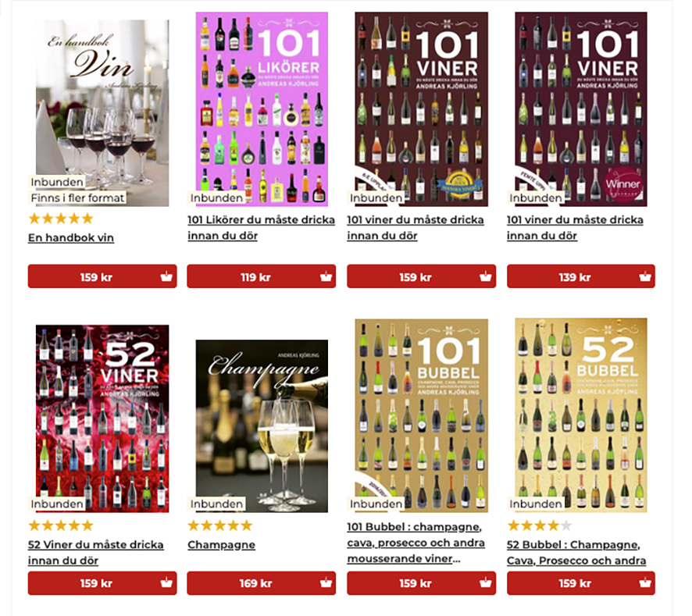Screen dimensions: 692x616
Task: Click basket icon on 52 Viner button
Action: [166, 583]
